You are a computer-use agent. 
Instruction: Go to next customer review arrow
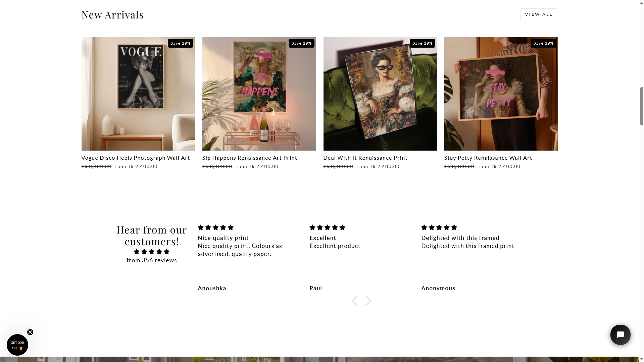coord(368,301)
